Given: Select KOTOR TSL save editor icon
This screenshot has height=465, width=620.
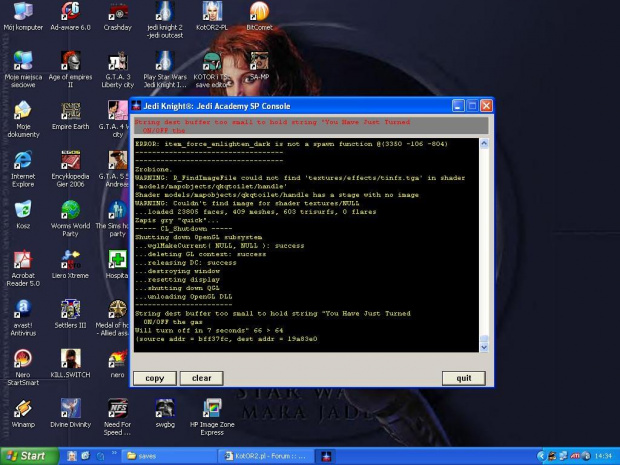Looking at the screenshot, I should [212, 70].
